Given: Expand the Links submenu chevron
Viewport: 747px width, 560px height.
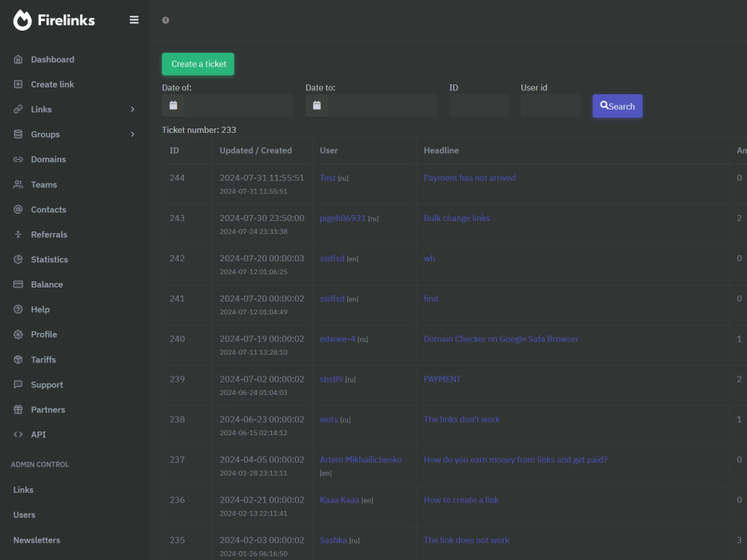Looking at the screenshot, I should point(132,110).
